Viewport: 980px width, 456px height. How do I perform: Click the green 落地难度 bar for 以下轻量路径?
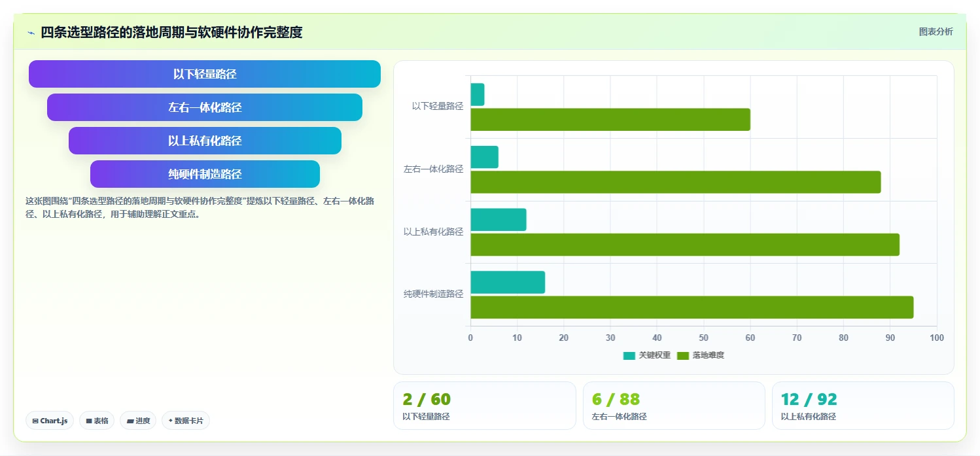(x=610, y=120)
